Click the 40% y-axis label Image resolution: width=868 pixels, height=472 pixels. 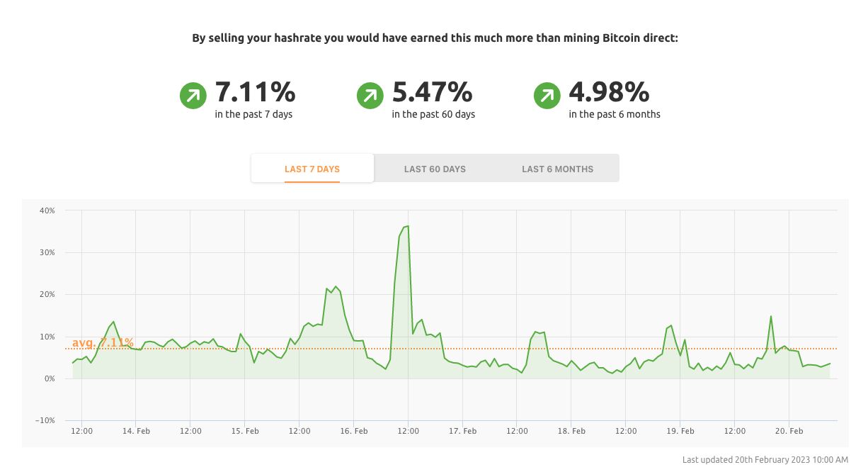pos(47,210)
